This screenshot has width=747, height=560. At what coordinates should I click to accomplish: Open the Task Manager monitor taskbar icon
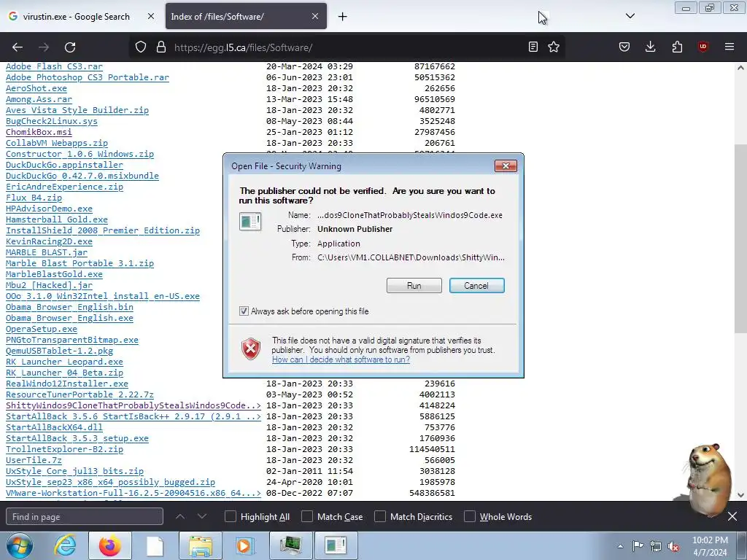point(290,545)
